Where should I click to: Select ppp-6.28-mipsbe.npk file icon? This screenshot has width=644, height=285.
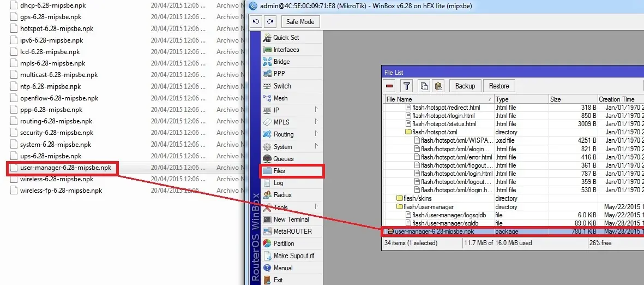tap(14, 110)
